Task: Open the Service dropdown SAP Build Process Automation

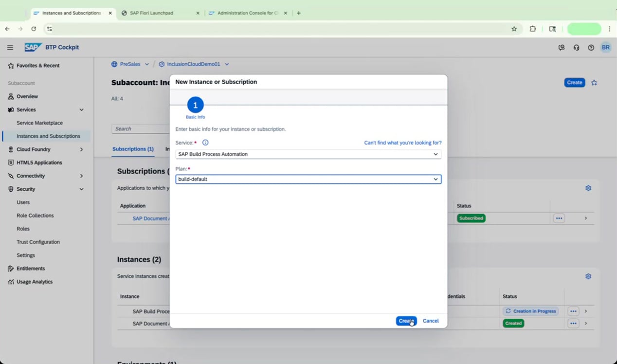Action: 308,154
